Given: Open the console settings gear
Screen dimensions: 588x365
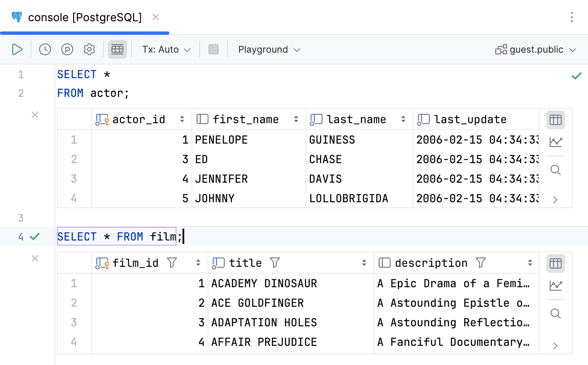Looking at the screenshot, I should coord(89,49).
